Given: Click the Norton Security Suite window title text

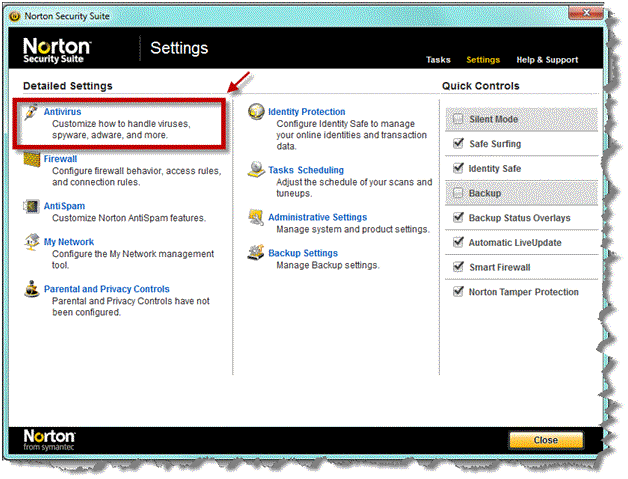Looking at the screenshot, I should coord(67,16).
